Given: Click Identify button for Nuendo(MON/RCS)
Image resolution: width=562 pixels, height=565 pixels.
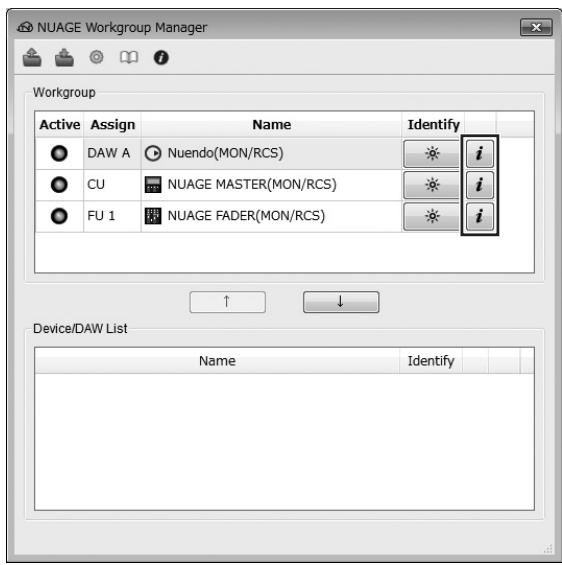Looking at the screenshot, I should 432,154.
